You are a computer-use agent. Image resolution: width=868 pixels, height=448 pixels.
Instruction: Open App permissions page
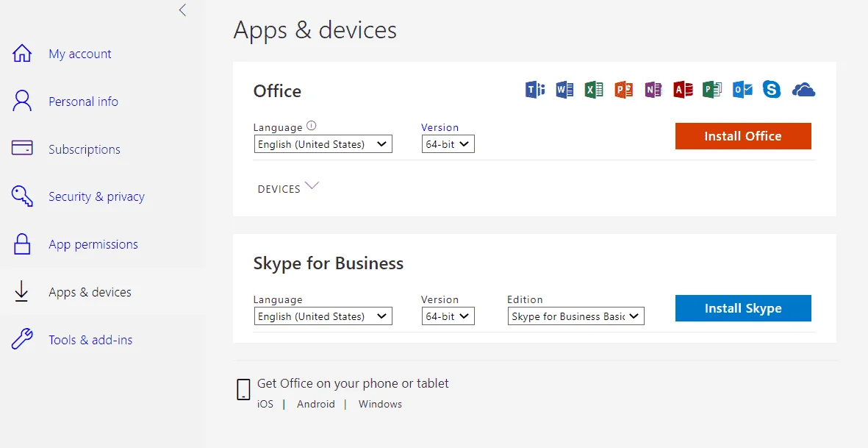coord(93,244)
